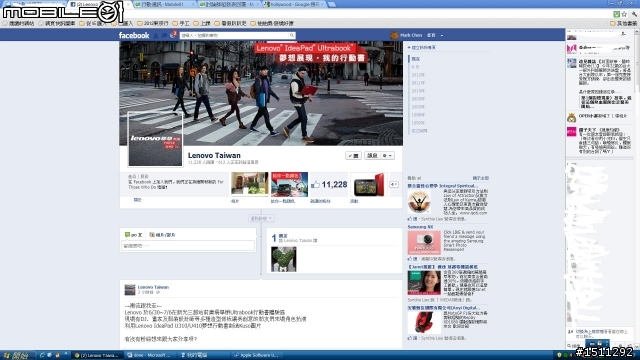Click the About link under description
The width and height of the screenshot is (640, 360).
click(x=138, y=200)
